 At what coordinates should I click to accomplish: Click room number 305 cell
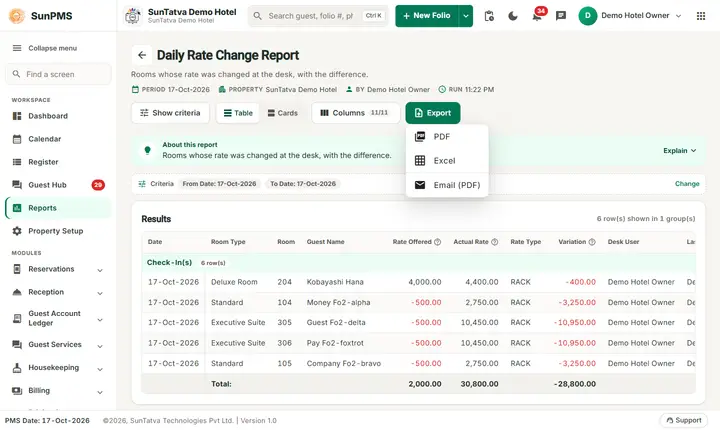click(x=284, y=322)
